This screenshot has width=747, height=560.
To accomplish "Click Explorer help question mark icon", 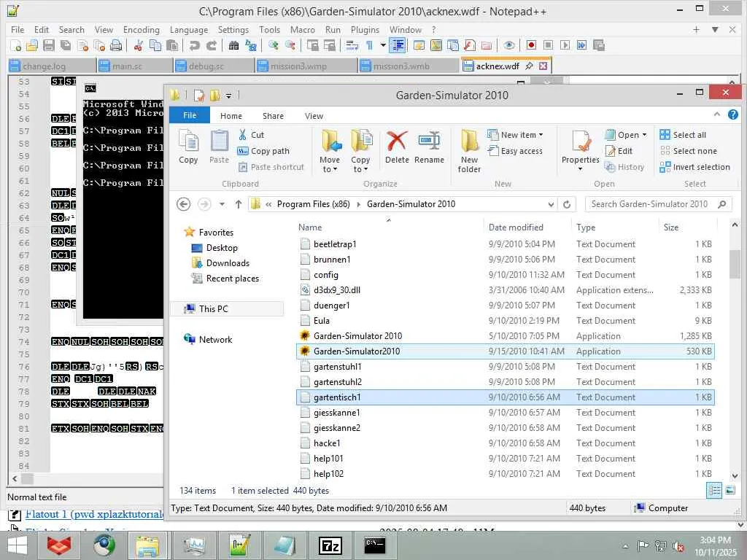I will [733, 114].
